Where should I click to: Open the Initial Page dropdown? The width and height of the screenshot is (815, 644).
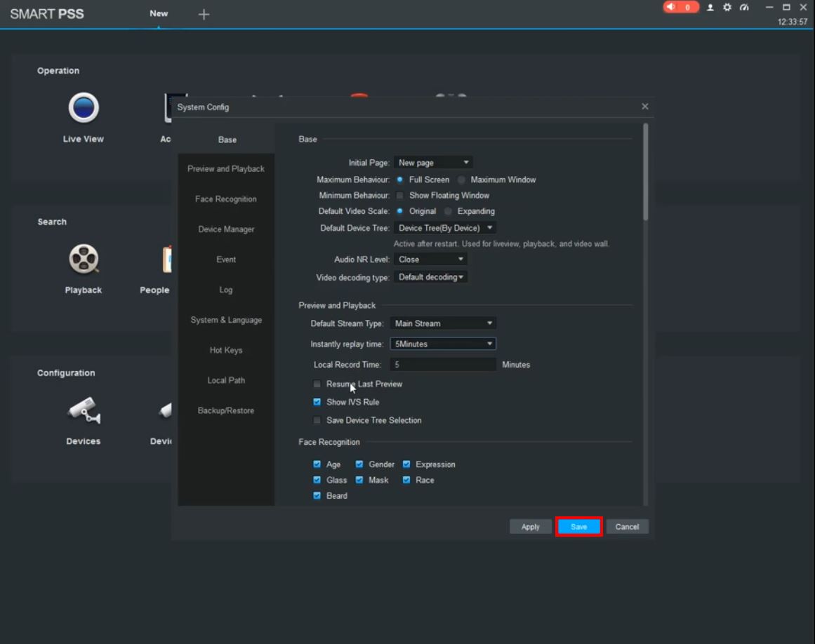(x=433, y=163)
